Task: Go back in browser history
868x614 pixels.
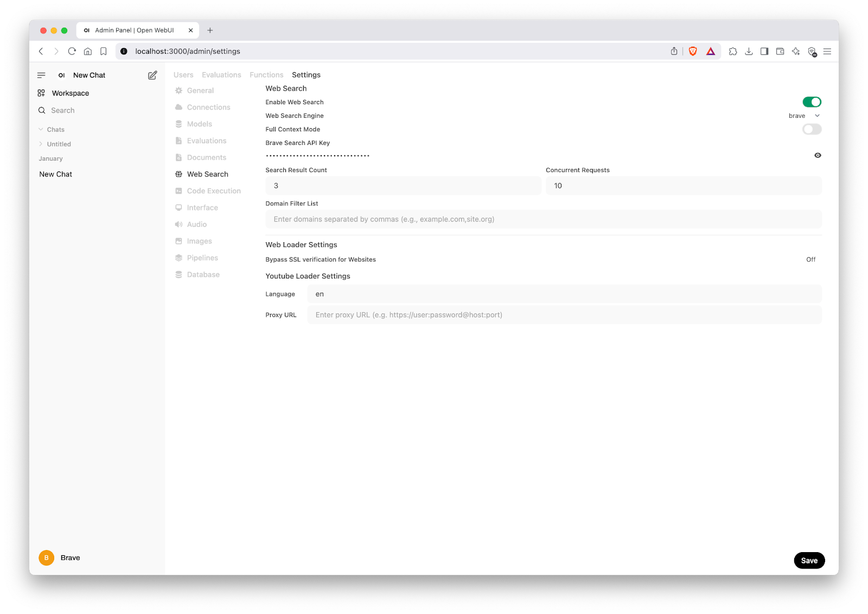Action: (41, 51)
